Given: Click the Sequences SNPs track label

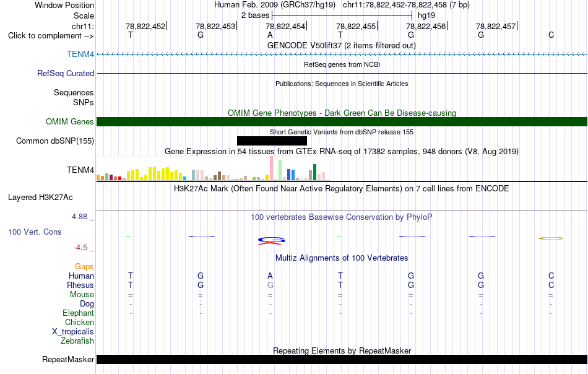Looking at the screenshot, I should (x=74, y=98).
